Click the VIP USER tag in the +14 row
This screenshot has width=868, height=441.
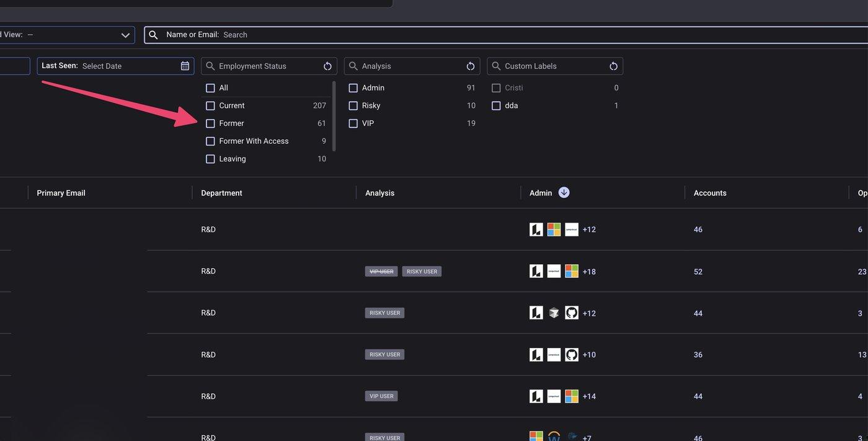[x=381, y=396]
